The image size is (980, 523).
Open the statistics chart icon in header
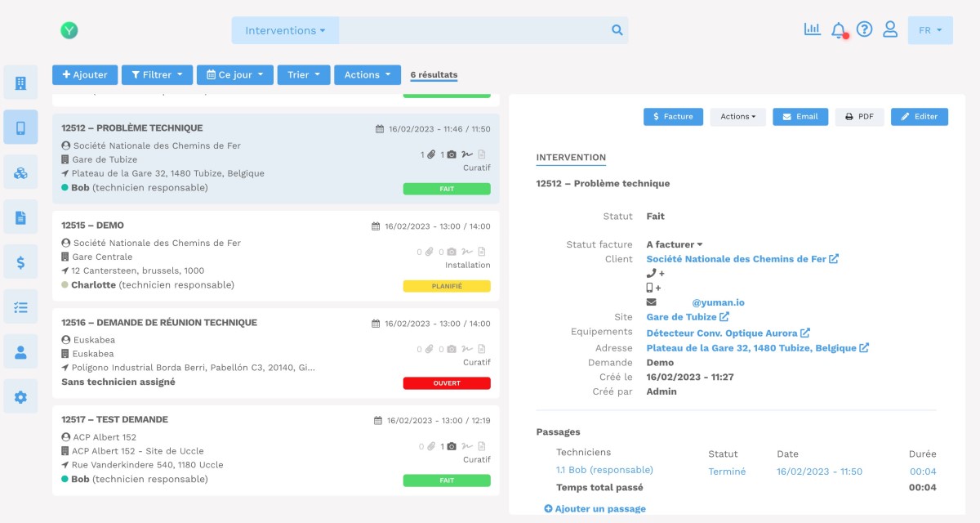(x=812, y=29)
